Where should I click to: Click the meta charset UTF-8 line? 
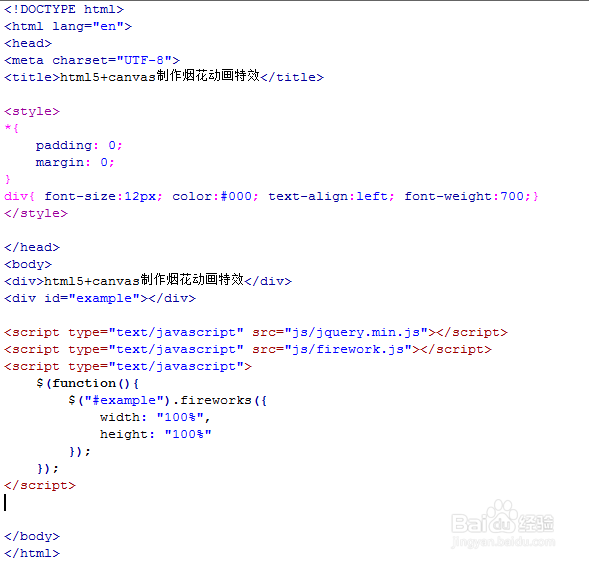click(92, 60)
